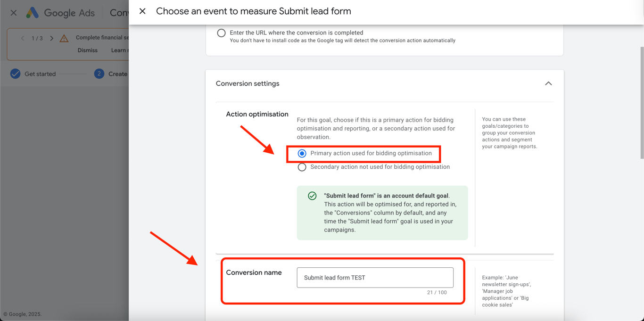
Task: Click the green checkmark in default goal notice
Action: tap(312, 196)
